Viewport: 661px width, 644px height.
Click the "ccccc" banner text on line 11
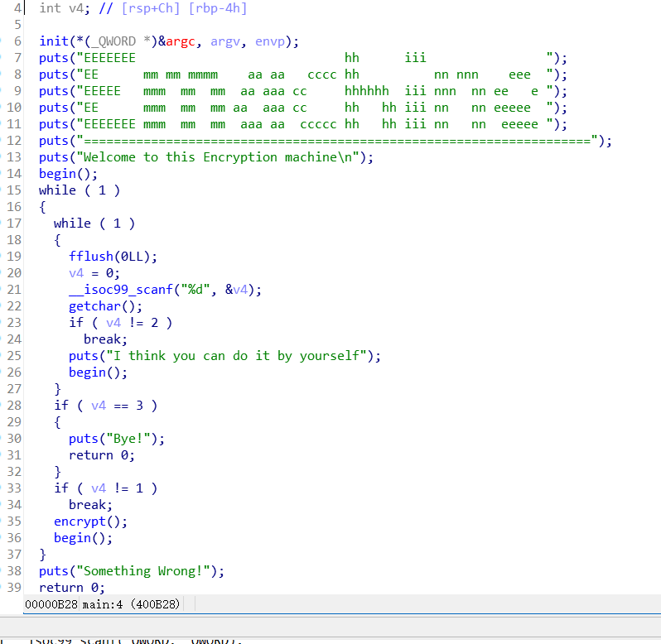(318, 124)
